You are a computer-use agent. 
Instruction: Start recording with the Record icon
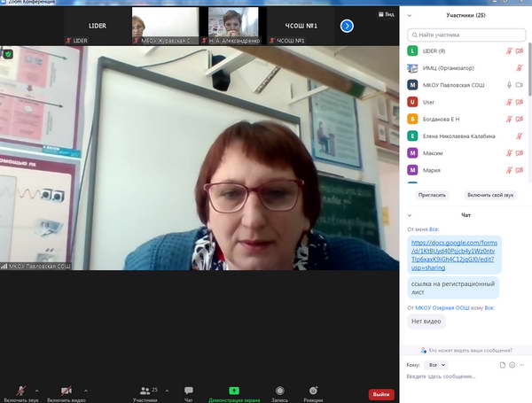[279, 391]
